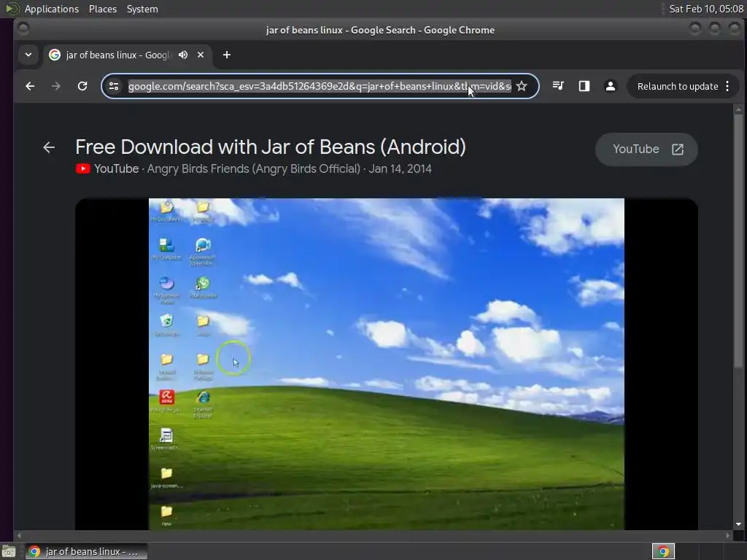Click Chrome workspace icon in bottom-right panel
747x560 pixels.
click(x=663, y=551)
